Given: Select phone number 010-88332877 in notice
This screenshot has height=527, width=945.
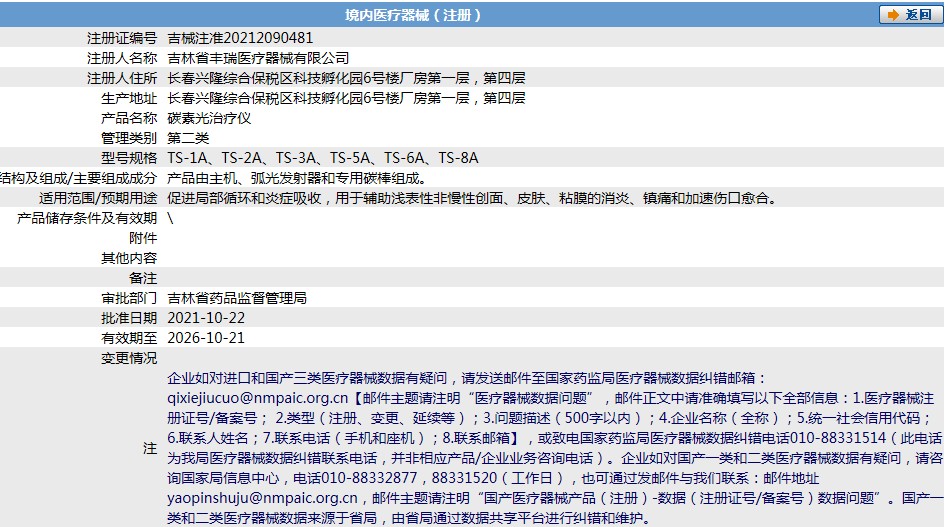Looking at the screenshot, I should pos(369,478).
